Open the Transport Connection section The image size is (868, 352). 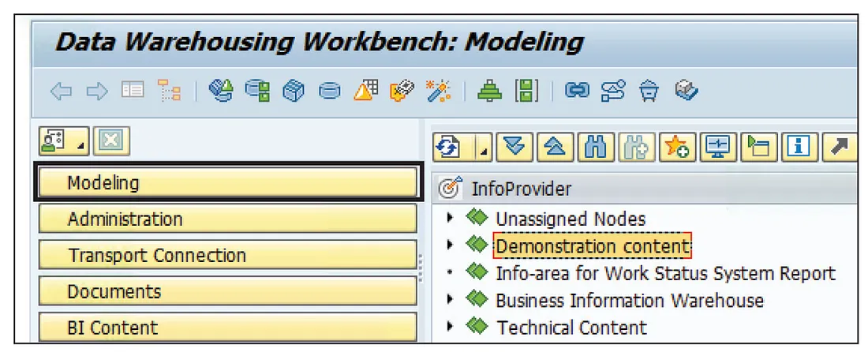[227, 255]
